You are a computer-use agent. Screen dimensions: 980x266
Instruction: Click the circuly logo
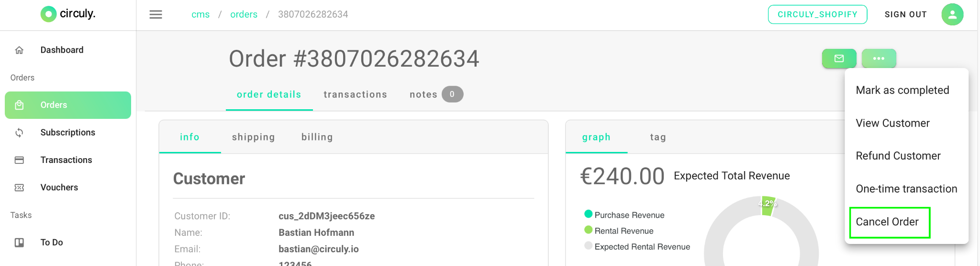coord(68,14)
